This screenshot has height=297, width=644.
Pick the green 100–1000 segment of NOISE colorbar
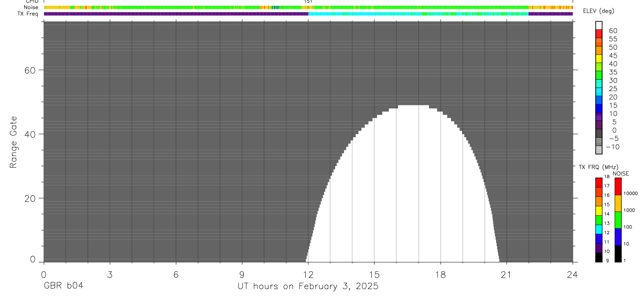pos(618,220)
